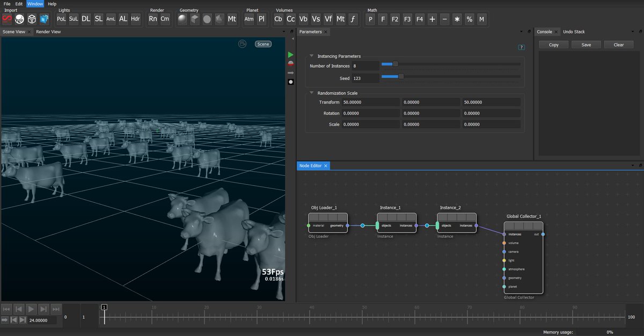
Task: Click the red infinity import icon
Action: (x=7, y=19)
